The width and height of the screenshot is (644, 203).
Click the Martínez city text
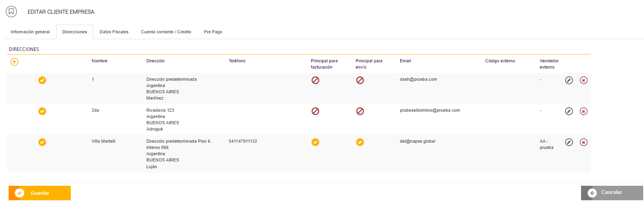pos(155,98)
